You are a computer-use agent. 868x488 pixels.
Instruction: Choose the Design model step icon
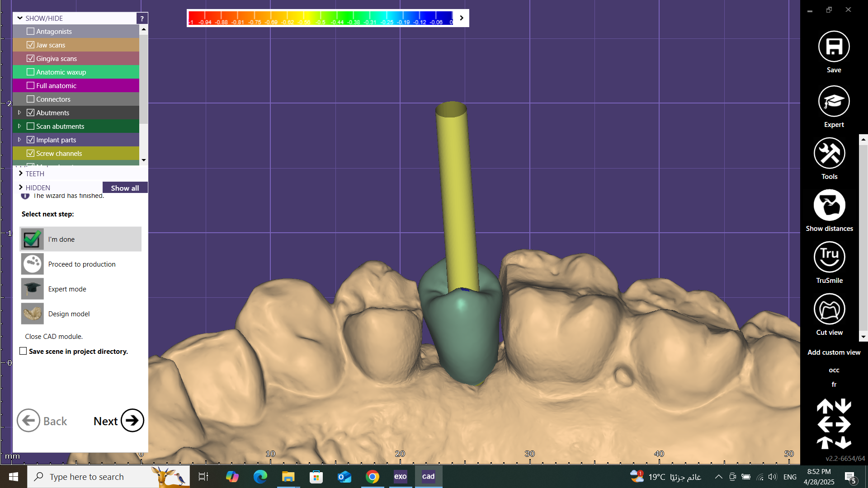tap(32, 314)
